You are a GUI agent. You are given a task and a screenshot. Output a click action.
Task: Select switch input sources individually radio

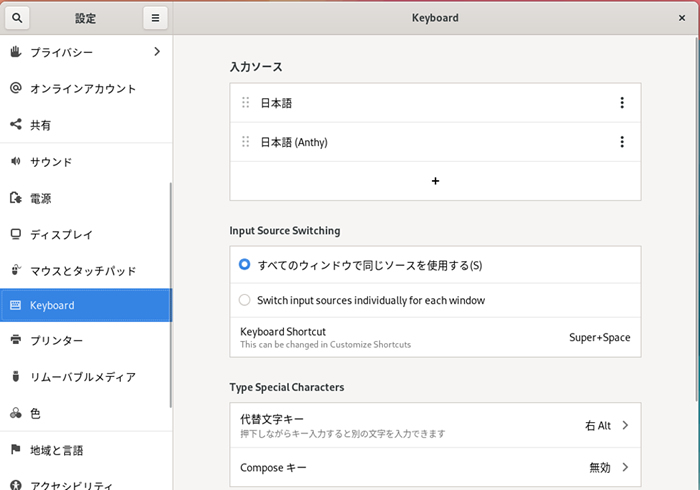click(246, 300)
